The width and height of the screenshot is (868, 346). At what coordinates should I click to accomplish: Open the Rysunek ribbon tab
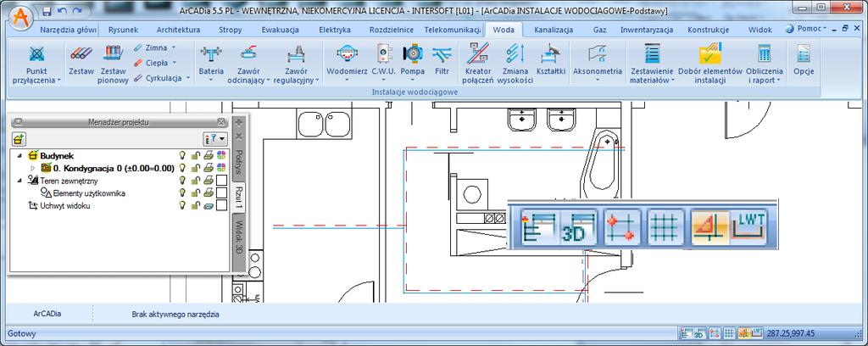tap(123, 30)
